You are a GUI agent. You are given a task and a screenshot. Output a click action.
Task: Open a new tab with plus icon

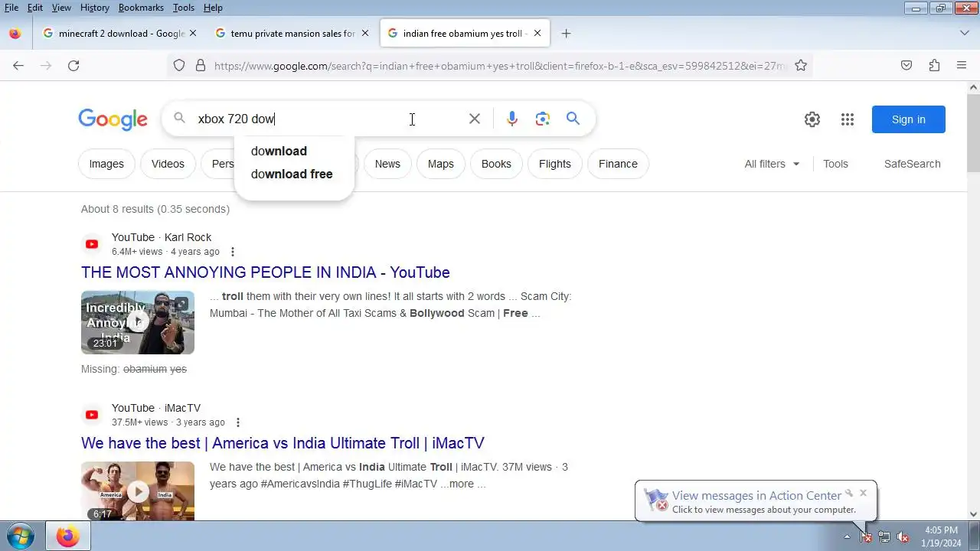tap(566, 34)
